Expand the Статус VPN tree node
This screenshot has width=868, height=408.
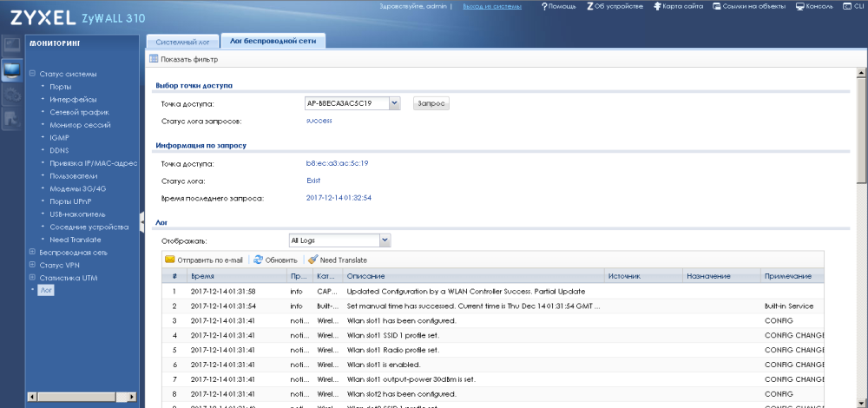pos(32,265)
